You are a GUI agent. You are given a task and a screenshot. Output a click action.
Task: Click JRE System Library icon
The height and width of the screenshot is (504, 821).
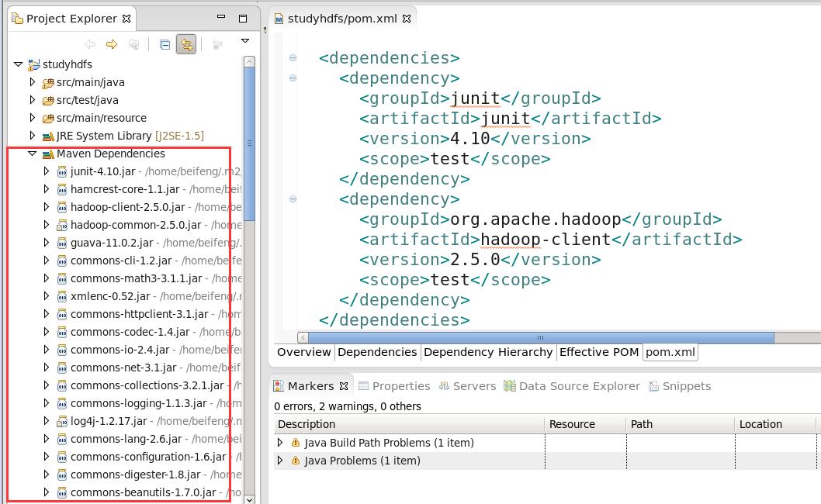[x=48, y=136]
